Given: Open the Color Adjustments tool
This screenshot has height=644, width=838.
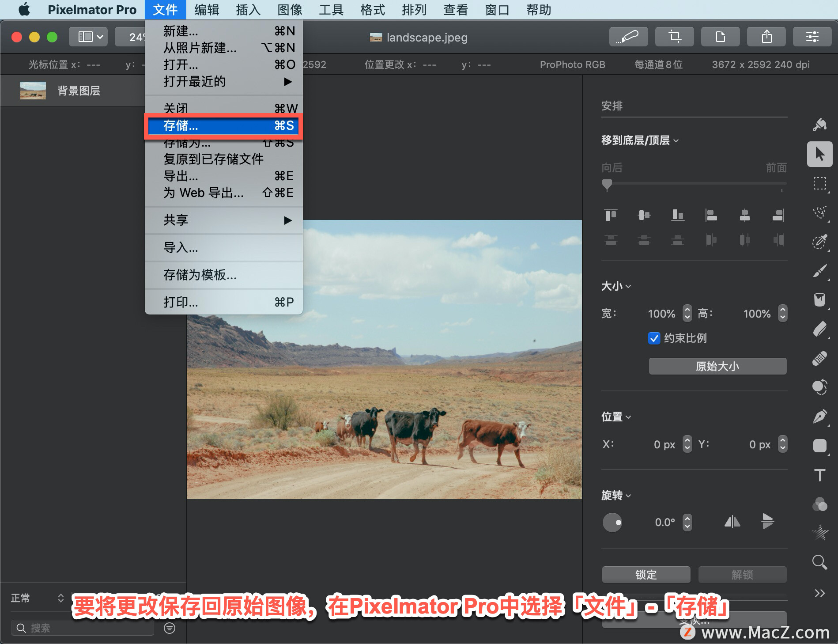Looking at the screenshot, I should coord(820,504).
